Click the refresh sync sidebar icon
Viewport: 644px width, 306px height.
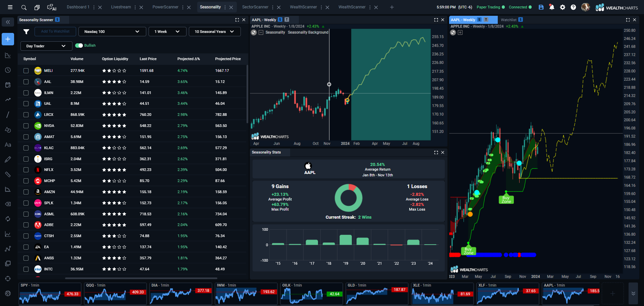pyautogui.click(x=8, y=219)
